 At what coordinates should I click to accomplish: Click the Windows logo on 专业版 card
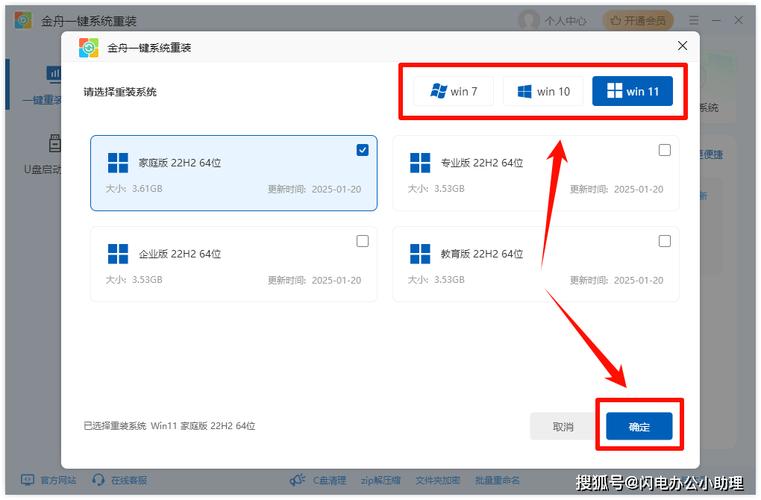[x=420, y=163]
